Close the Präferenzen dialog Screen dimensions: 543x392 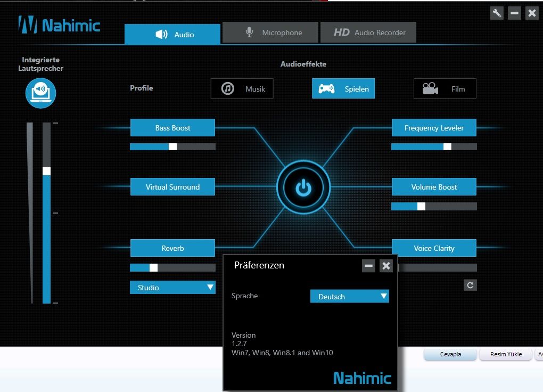coord(386,266)
